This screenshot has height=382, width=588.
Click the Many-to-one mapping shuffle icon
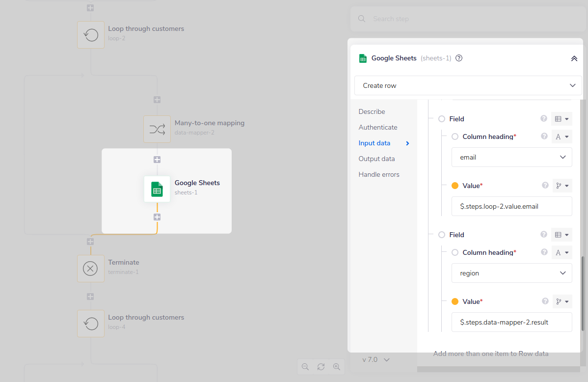point(157,129)
